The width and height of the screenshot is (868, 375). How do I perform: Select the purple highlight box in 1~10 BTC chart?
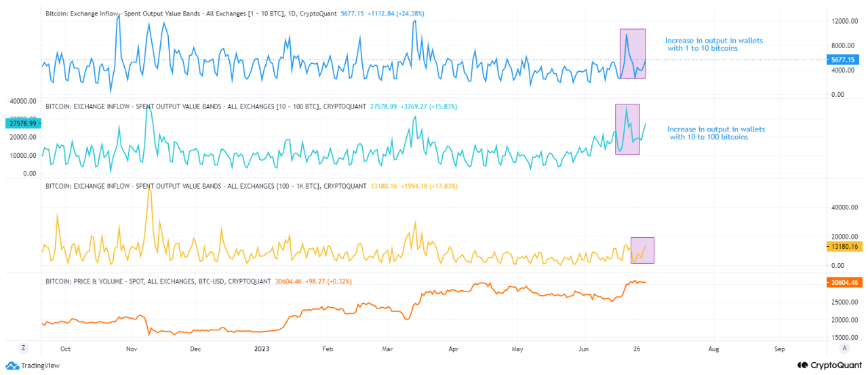pyautogui.click(x=632, y=54)
